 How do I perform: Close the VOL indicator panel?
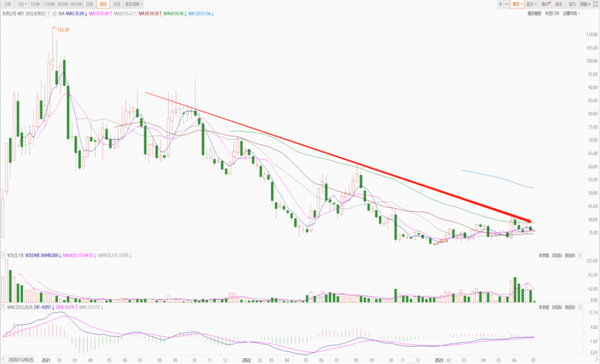click(580, 255)
